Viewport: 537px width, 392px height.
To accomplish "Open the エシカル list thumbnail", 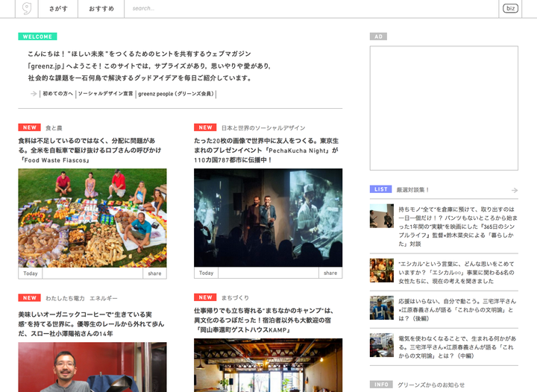I will point(382,271).
